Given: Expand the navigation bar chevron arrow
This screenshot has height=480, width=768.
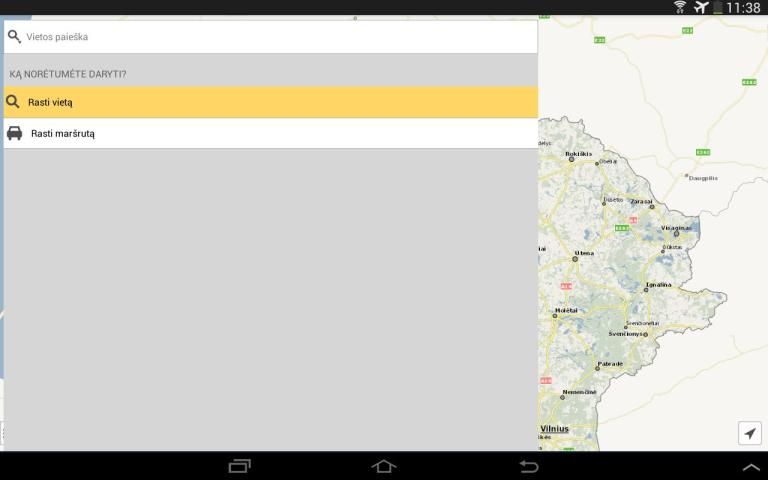Looking at the screenshot, I should pyautogui.click(x=751, y=468).
